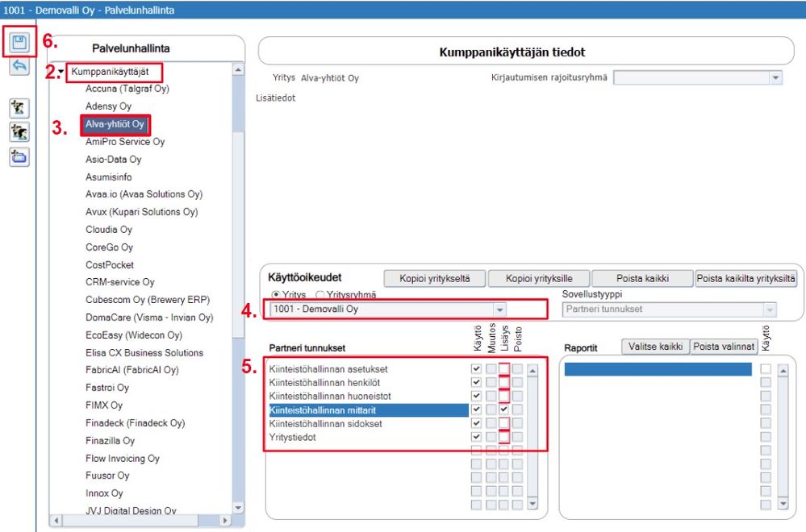Click the Kopioi yritykseltä button
Viewport: 806px width, 532px height.
434,278
